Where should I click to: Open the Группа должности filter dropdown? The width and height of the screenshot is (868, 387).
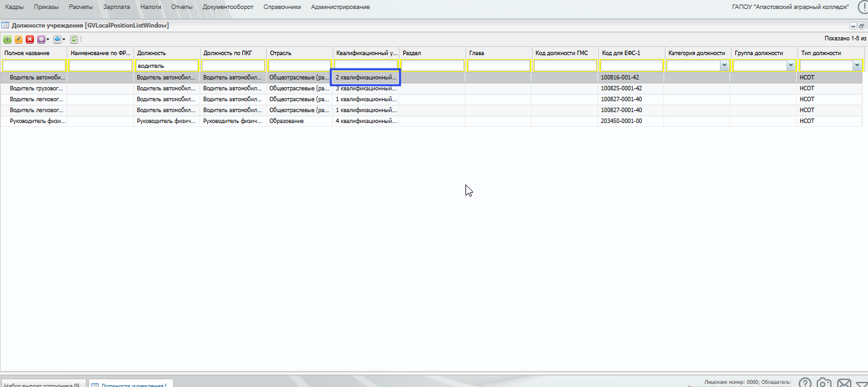pyautogui.click(x=791, y=65)
